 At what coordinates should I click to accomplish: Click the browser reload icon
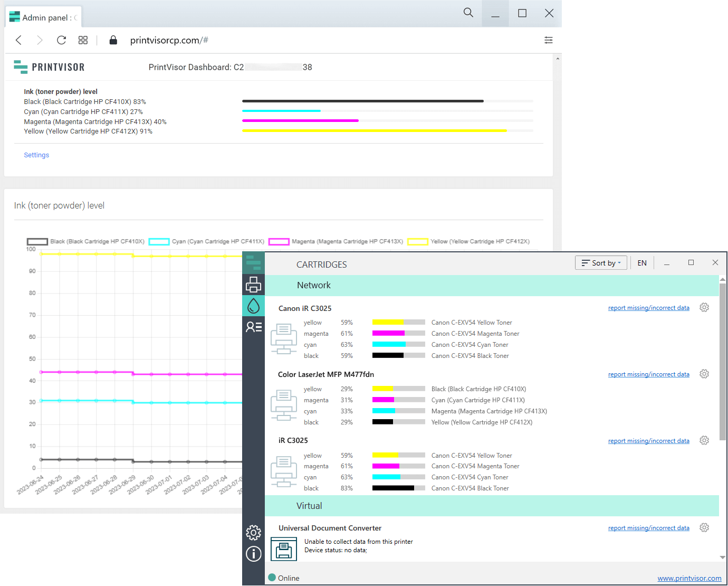pos(61,40)
